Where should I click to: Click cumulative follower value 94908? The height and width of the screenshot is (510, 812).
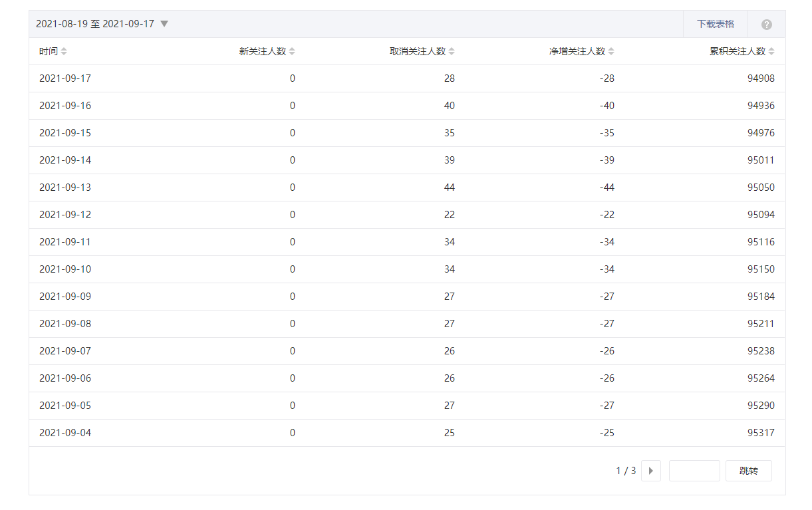[x=761, y=78]
